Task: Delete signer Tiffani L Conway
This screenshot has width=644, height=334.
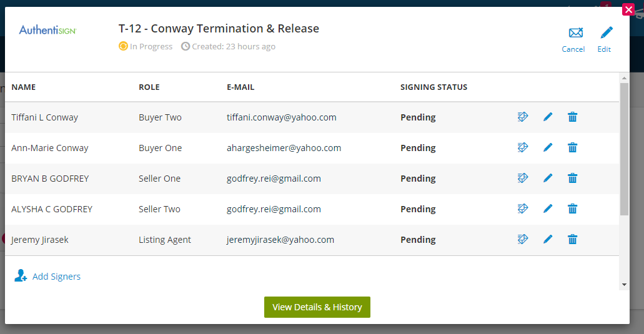Action: 572,117
